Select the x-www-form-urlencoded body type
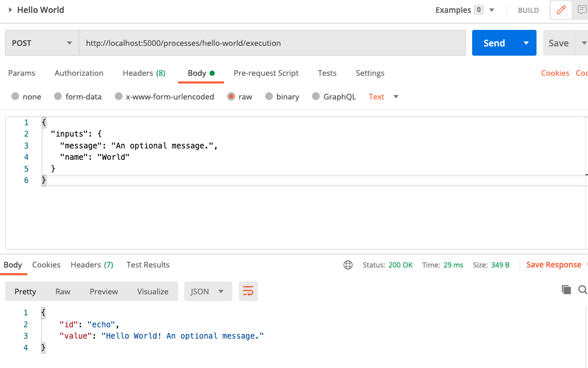Screen dimensions: 588x368 coord(118,96)
